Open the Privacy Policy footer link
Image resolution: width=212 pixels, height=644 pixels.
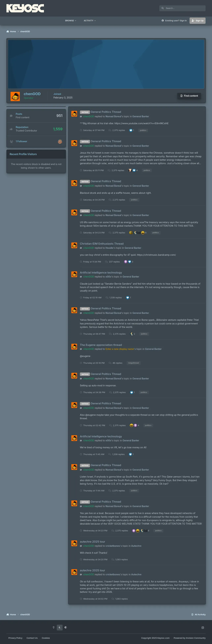(x=15, y=638)
